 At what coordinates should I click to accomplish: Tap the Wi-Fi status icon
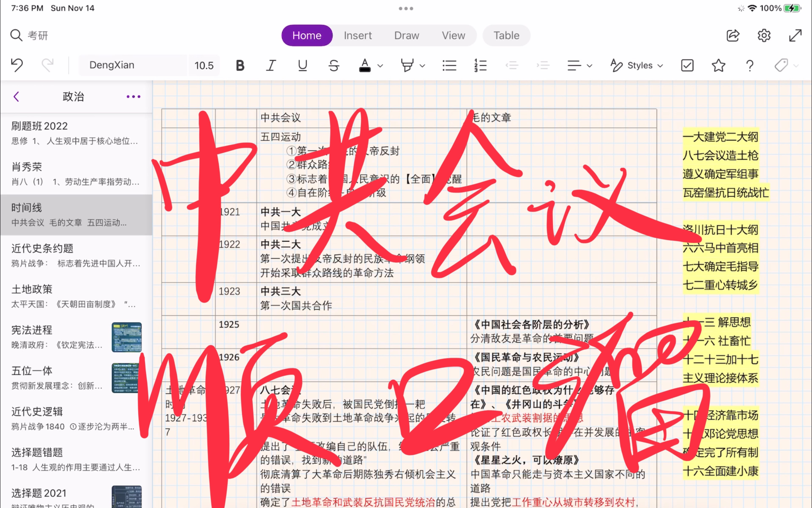click(x=752, y=8)
